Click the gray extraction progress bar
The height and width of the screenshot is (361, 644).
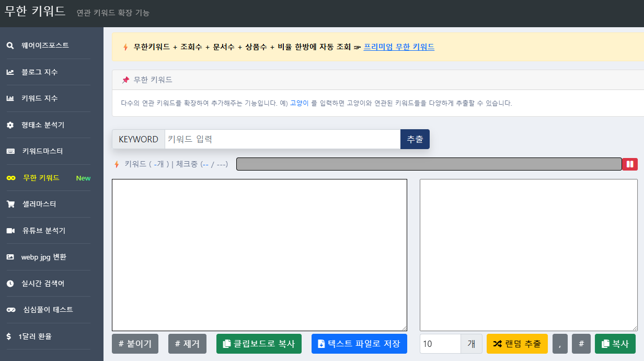[429, 164]
